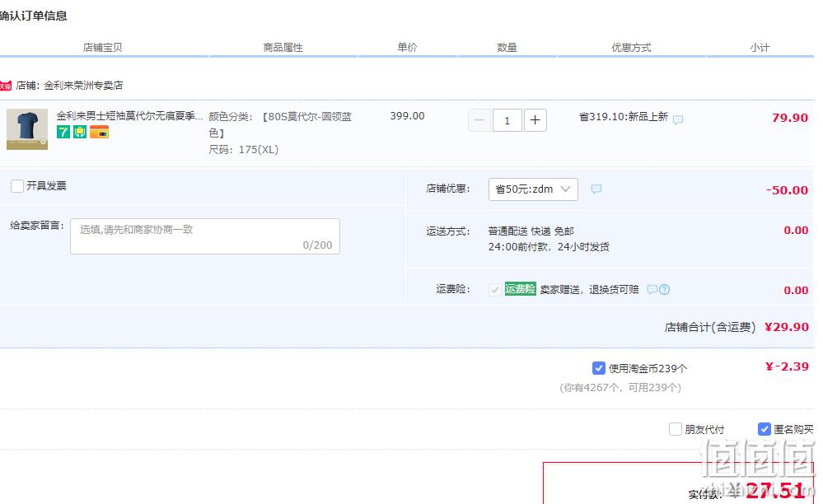Click the seller message text box
Screen dimensions: 823x504
pyautogui.click(x=205, y=236)
